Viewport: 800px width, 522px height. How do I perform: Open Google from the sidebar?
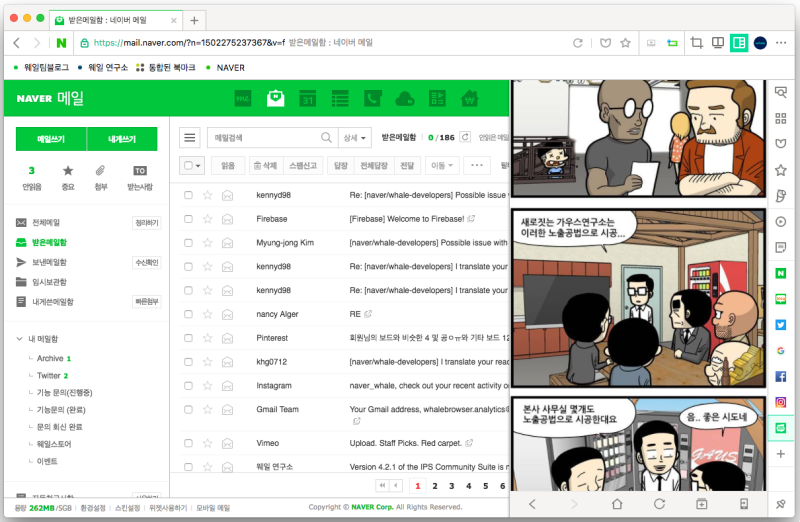click(x=781, y=351)
